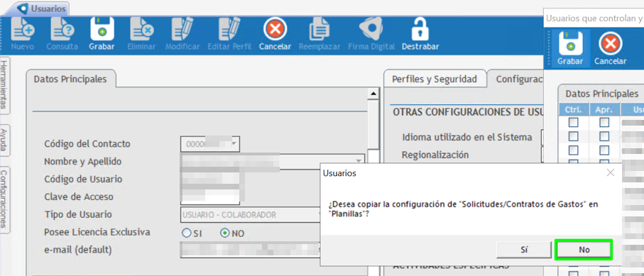This screenshot has width=644, height=276.
Task: Click the Modificar toolbar icon
Action: coord(182,33)
